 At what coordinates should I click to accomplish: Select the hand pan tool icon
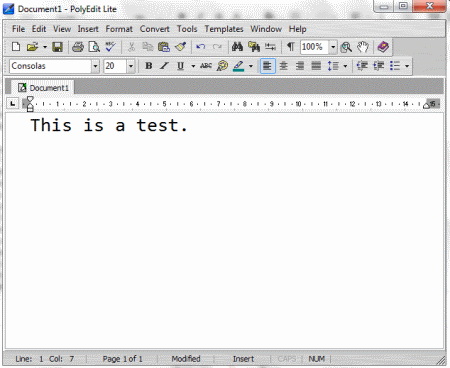pyautogui.click(x=363, y=47)
